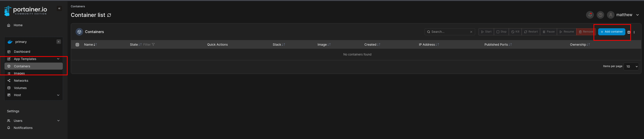Screen dimensions: 644x139
Task: Open the notifications bell icon
Action: pyautogui.click(x=590, y=15)
